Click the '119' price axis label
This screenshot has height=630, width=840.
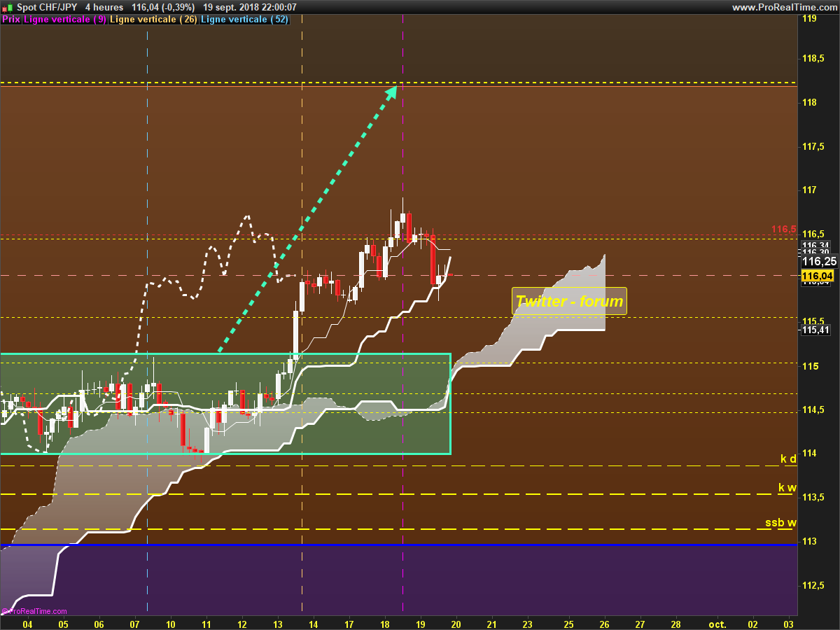point(809,19)
